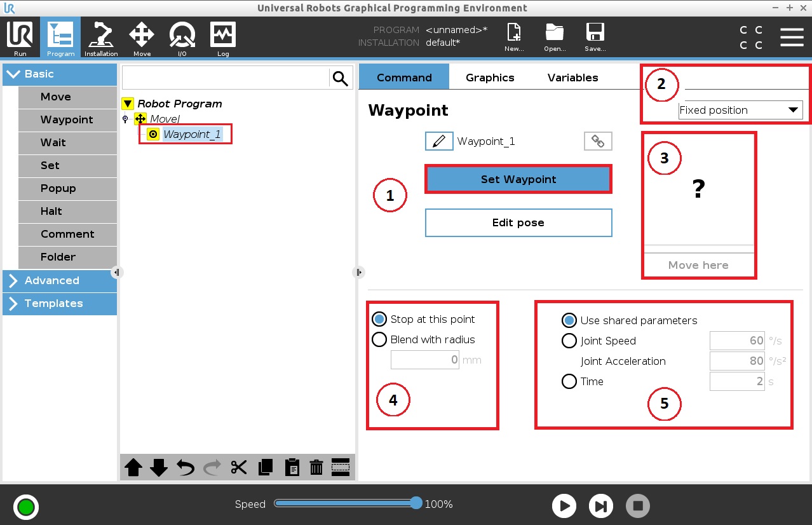Viewport: 812px width, 525px height.
Task: Move selected node up with arrow icon
Action: coord(133,468)
